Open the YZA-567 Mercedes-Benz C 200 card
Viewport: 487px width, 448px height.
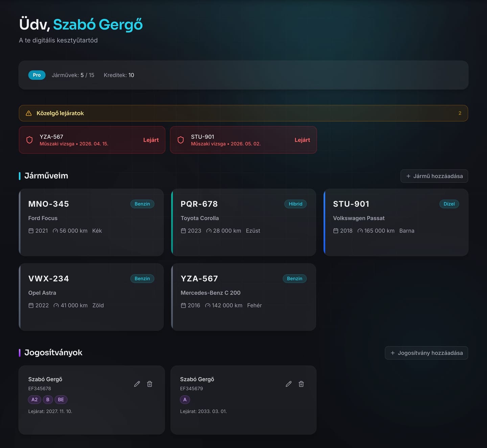[243, 297]
